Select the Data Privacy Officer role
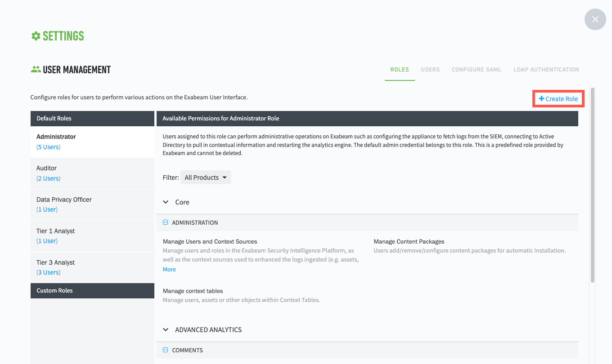This screenshot has height=364, width=612. tap(92, 204)
